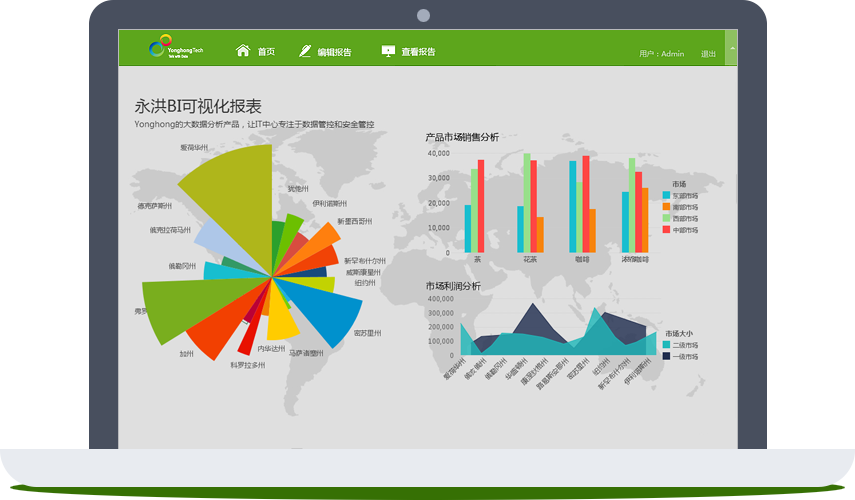Click the orange bar for 花茶
Viewport: 855px width, 500px height.
[x=540, y=235]
